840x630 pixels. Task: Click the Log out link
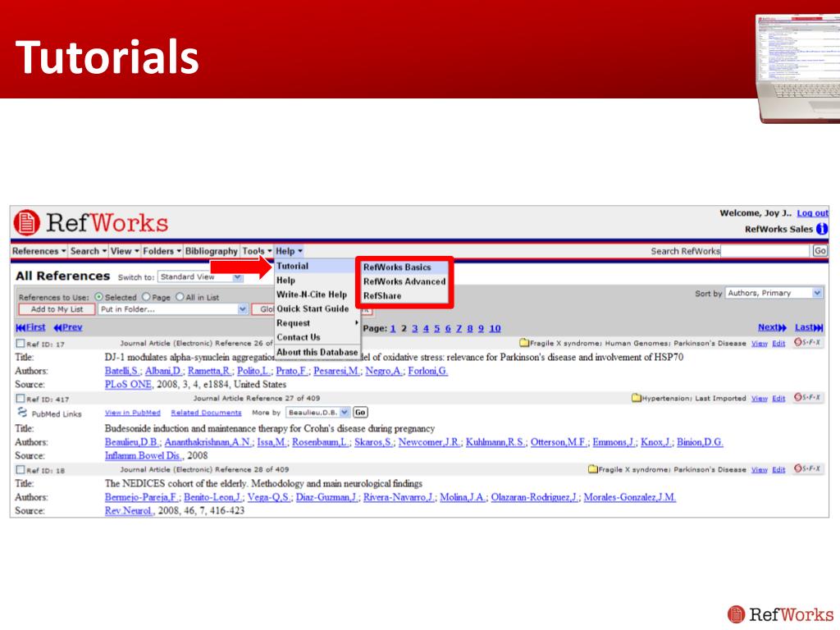812,213
